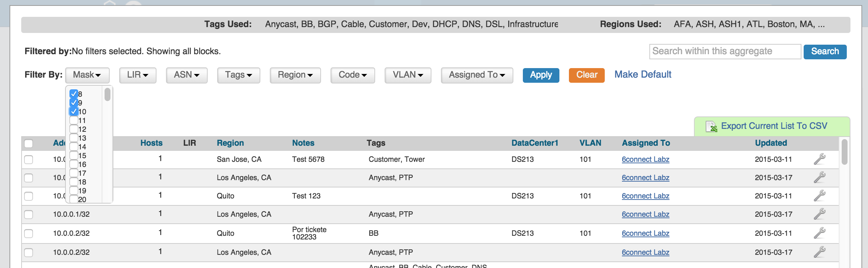This screenshot has height=268, width=868.
Task: Sort table by Hosts column header
Action: point(151,143)
